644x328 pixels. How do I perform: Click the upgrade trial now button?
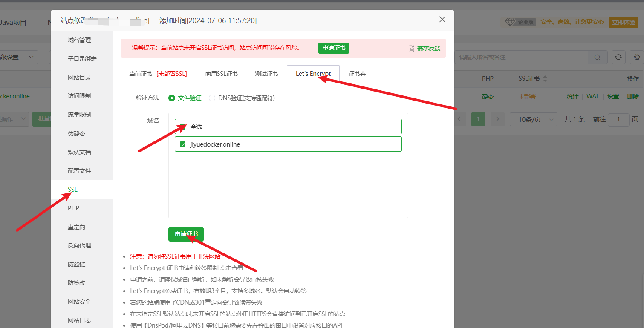pyautogui.click(x=624, y=22)
